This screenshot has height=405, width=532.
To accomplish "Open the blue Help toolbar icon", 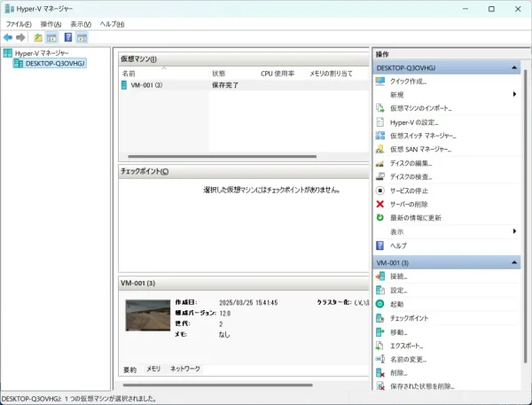I will click(68, 37).
